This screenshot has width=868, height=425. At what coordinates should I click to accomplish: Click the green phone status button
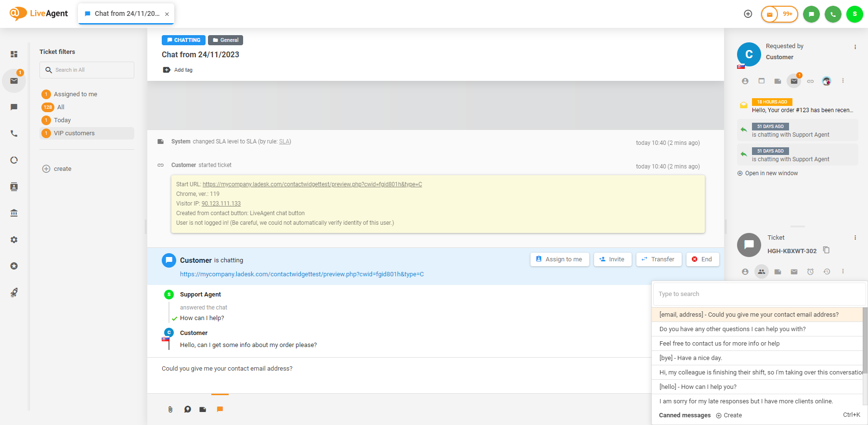click(x=833, y=14)
